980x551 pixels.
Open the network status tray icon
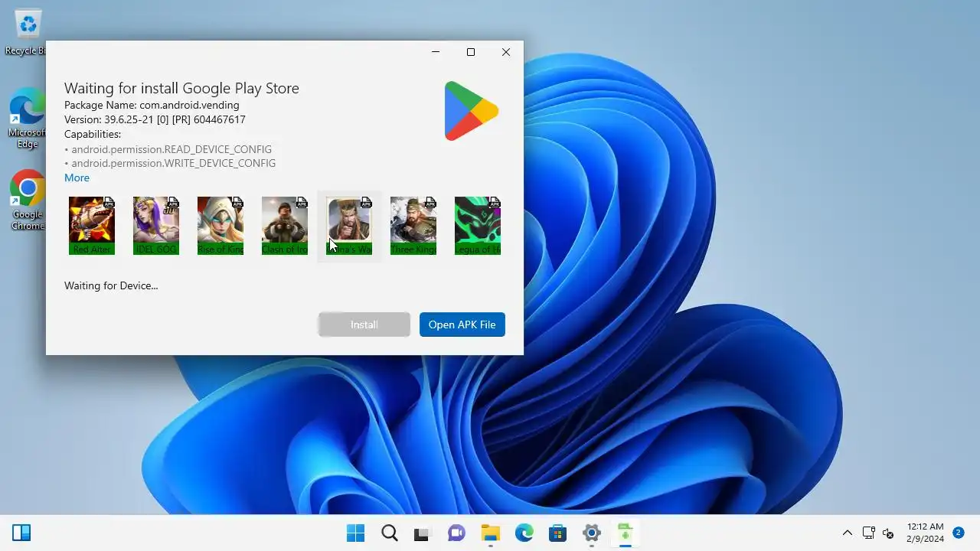[x=868, y=533]
